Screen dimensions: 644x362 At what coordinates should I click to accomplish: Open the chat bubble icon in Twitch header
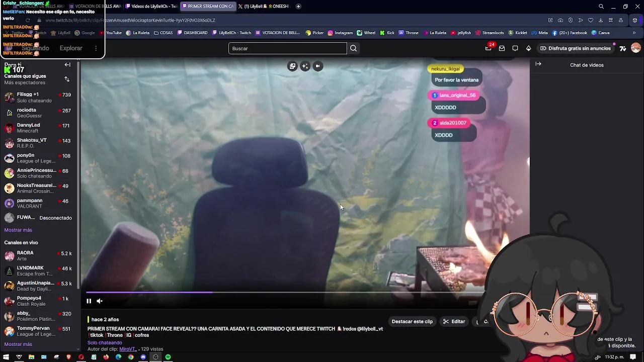(515, 48)
